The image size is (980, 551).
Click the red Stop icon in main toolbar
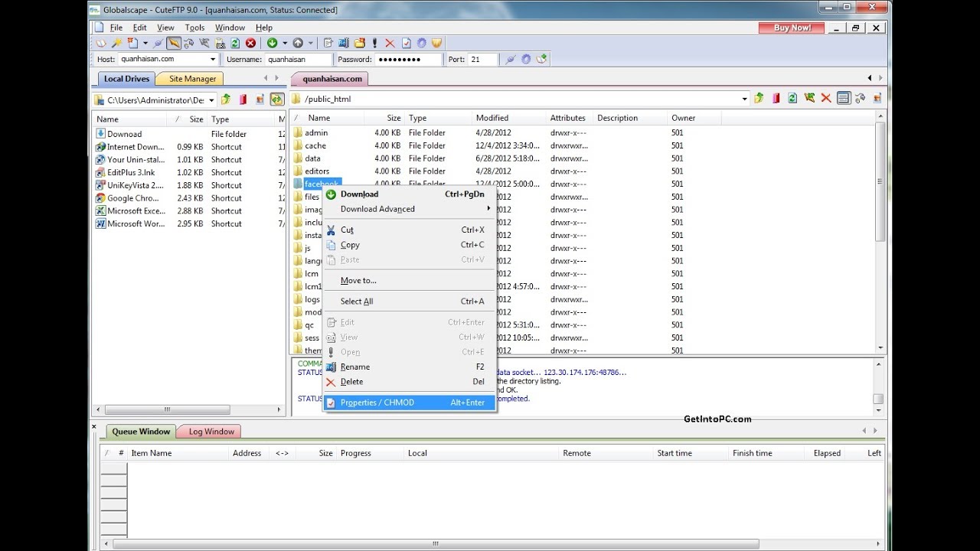coord(250,44)
